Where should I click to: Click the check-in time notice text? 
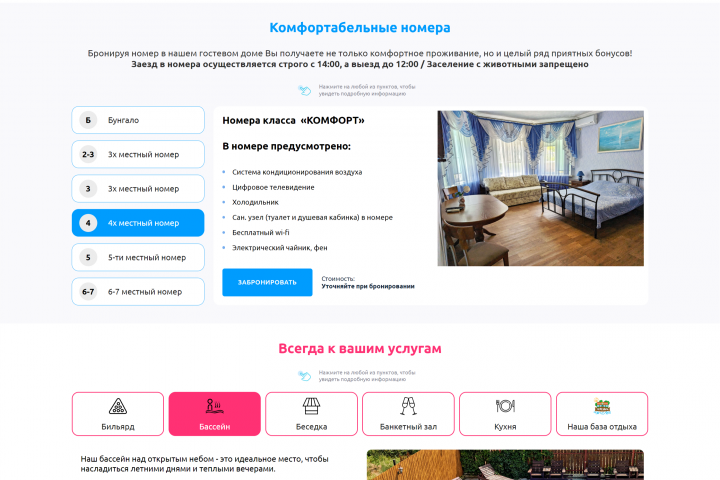point(360,64)
